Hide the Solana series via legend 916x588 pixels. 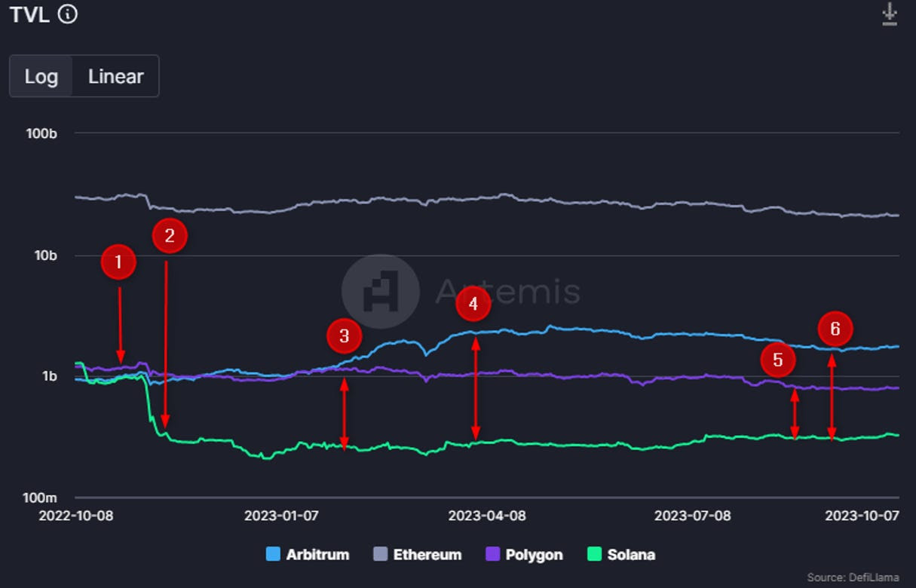tap(630, 555)
